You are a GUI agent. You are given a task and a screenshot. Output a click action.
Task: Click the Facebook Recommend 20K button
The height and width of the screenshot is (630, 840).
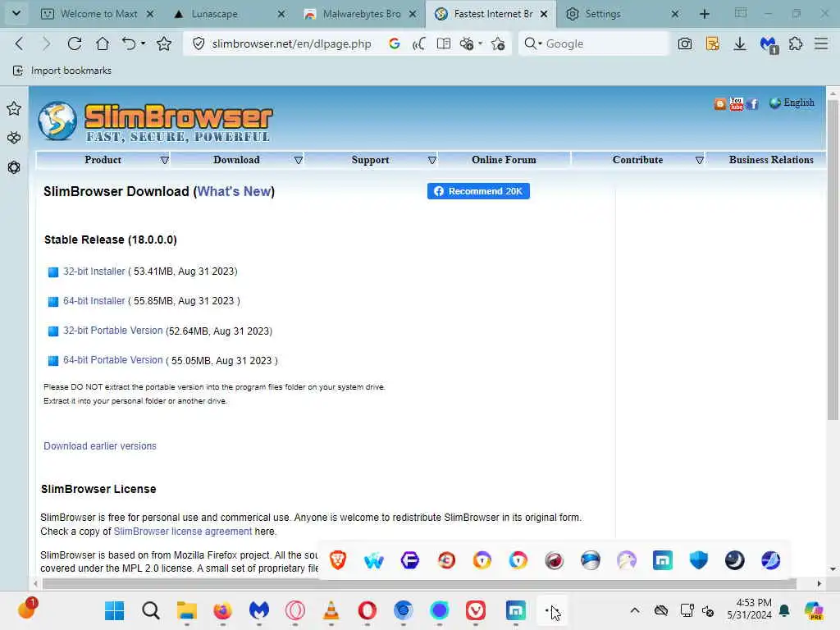[x=478, y=191]
